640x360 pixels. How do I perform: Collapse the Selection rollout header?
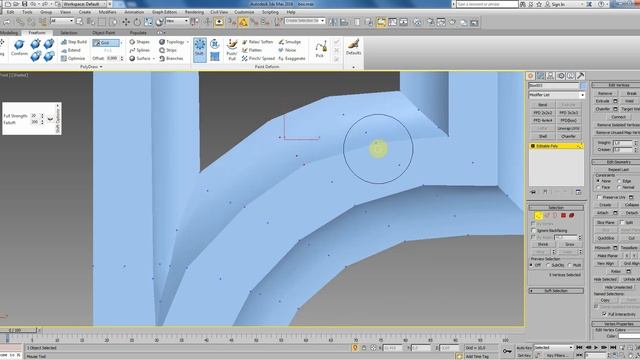[556, 208]
